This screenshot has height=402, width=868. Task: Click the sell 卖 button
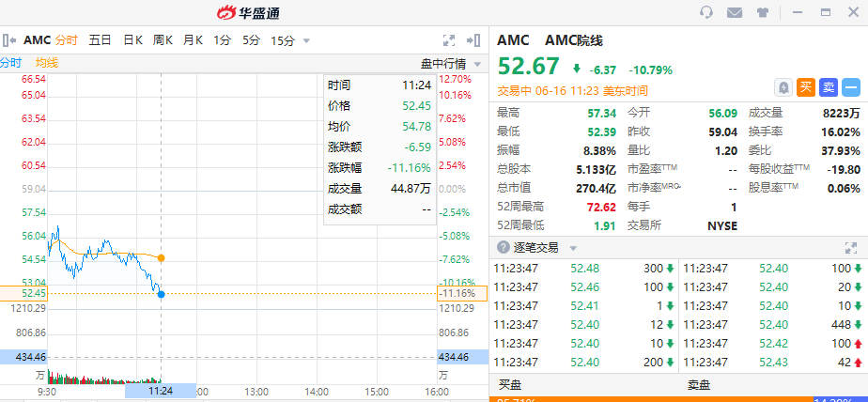[829, 87]
